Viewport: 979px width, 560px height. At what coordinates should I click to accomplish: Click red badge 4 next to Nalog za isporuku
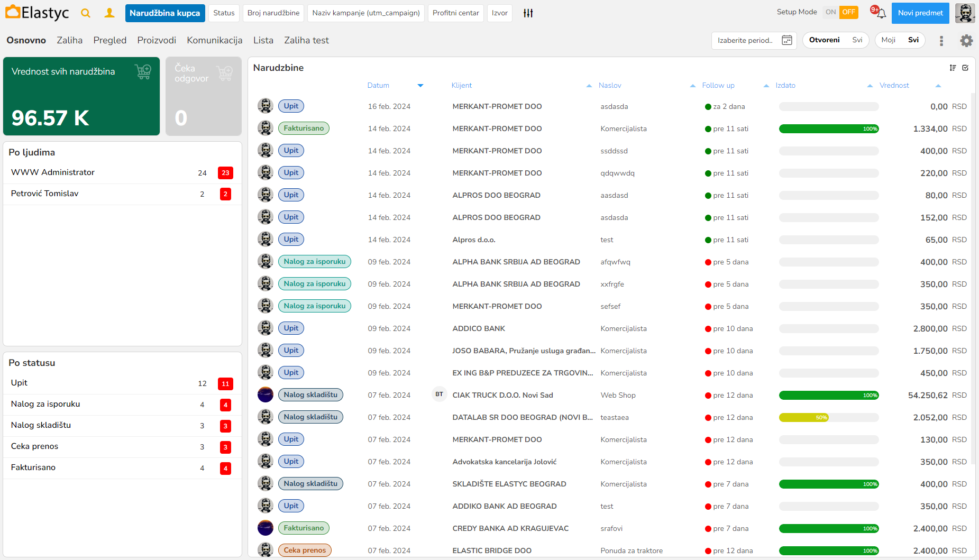(x=225, y=405)
